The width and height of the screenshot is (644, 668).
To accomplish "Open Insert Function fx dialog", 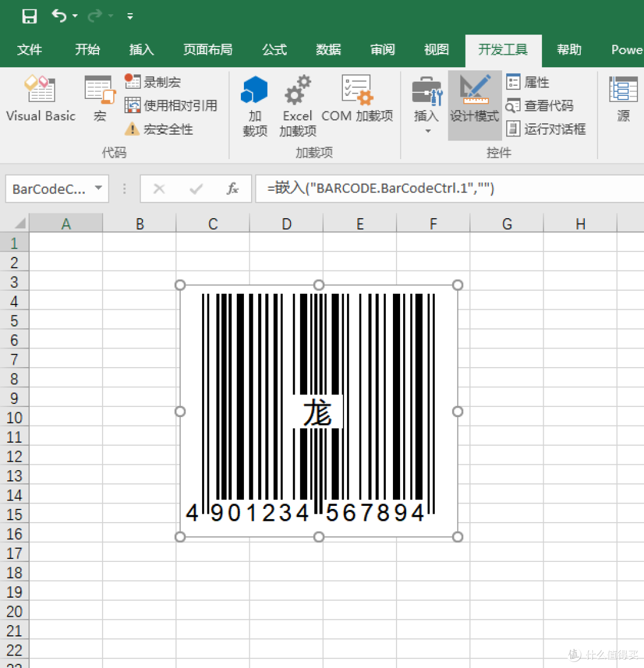I will pos(233,188).
